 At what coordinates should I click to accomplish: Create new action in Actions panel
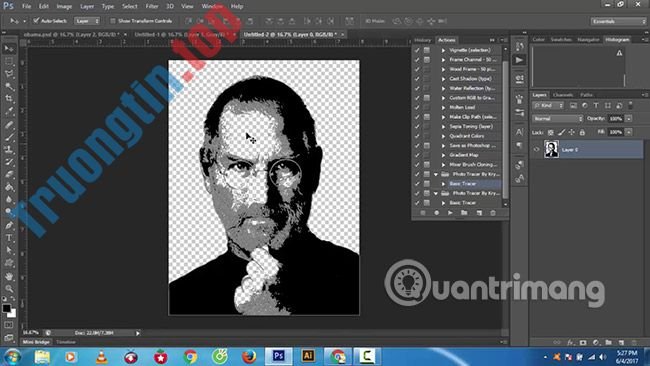coord(479,213)
